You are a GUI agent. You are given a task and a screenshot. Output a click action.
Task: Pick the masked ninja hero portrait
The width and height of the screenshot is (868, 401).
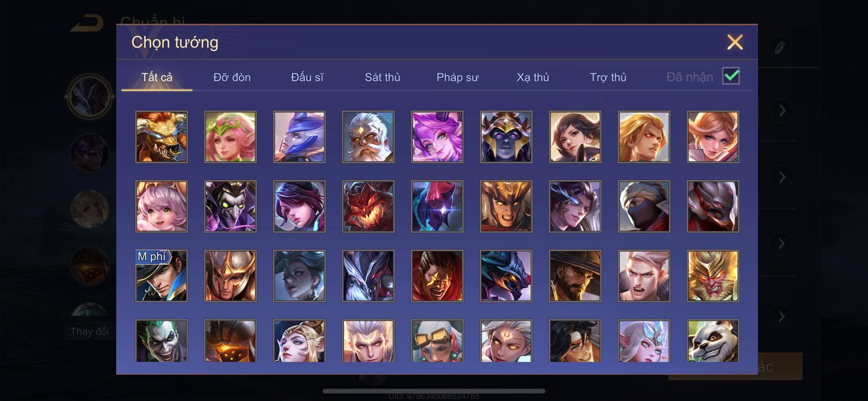tap(644, 206)
